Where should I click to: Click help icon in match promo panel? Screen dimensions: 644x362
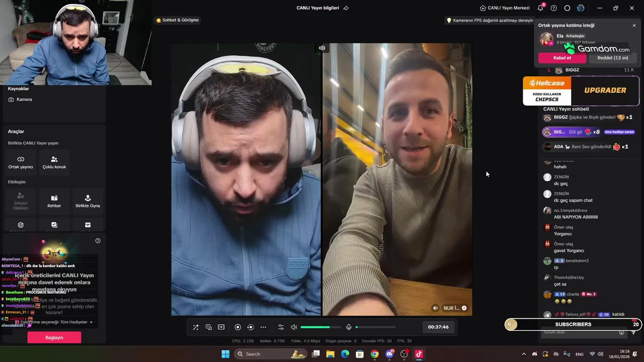[x=98, y=241]
